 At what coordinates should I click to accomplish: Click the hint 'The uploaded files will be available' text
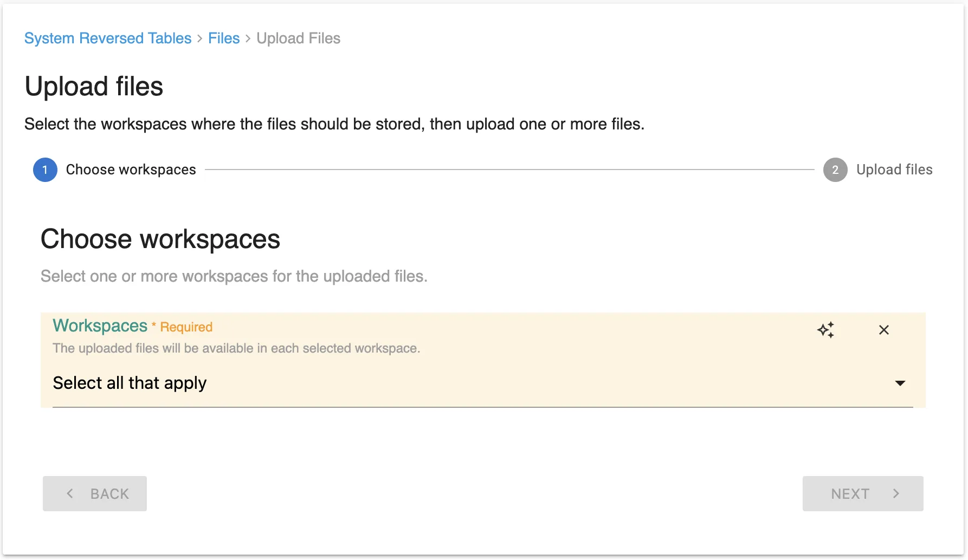[236, 348]
